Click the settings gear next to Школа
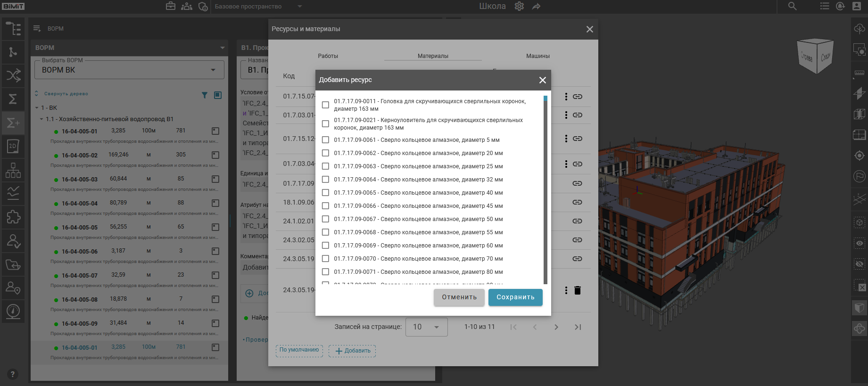Image resolution: width=868 pixels, height=386 pixels. click(x=519, y=7)
